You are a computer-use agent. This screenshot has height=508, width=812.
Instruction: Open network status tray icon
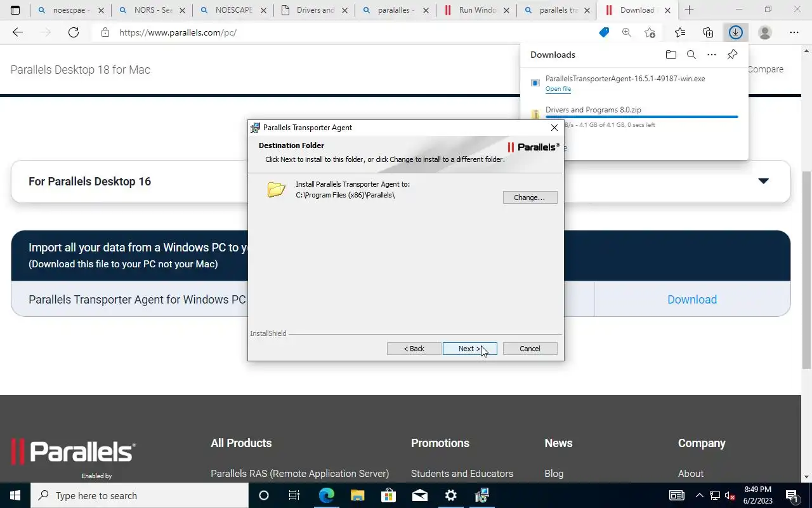(715, 495)
